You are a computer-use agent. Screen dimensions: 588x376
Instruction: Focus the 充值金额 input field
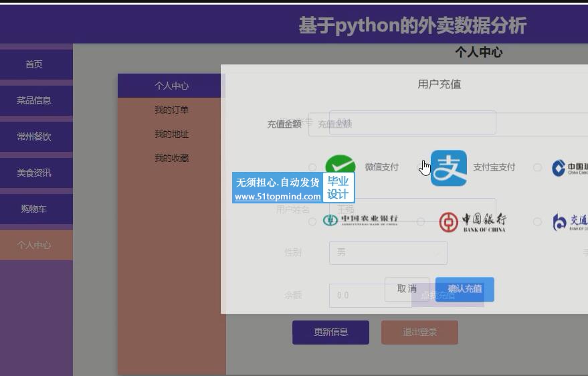tap(448, 124)
